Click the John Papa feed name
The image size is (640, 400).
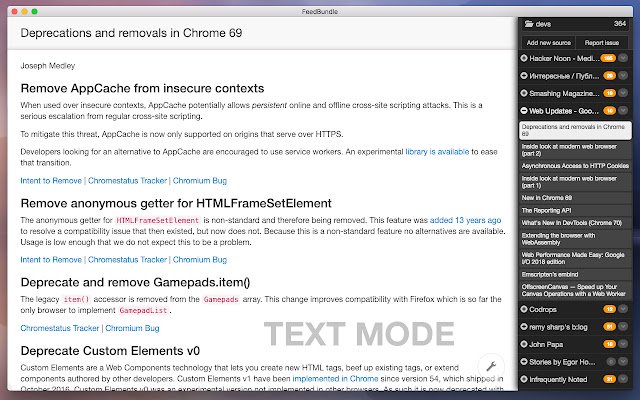546,344
